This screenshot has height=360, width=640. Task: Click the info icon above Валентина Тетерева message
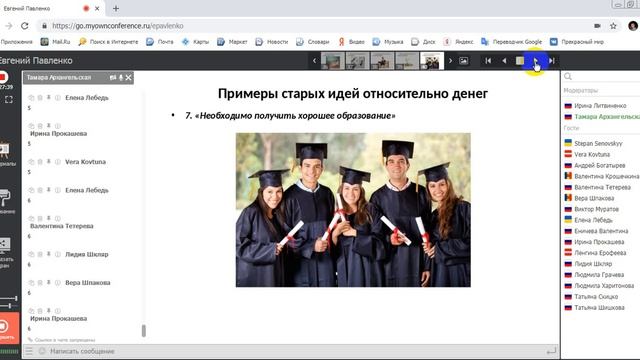coord(58,219)
